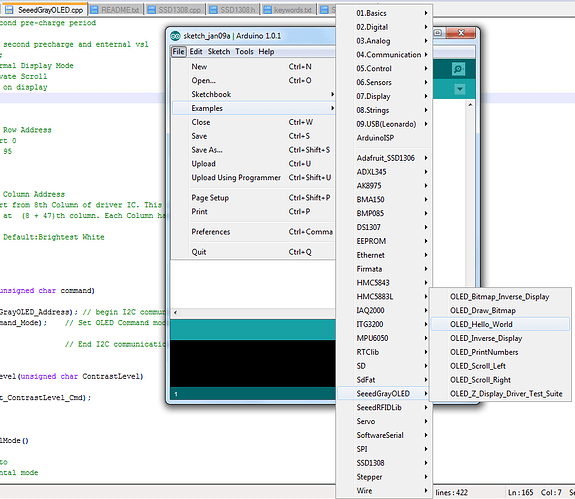Image resolution: width=575 pixels, height=499 pixels.
Task: Expand ADXL345 library examples
Action: pos(384,172)
